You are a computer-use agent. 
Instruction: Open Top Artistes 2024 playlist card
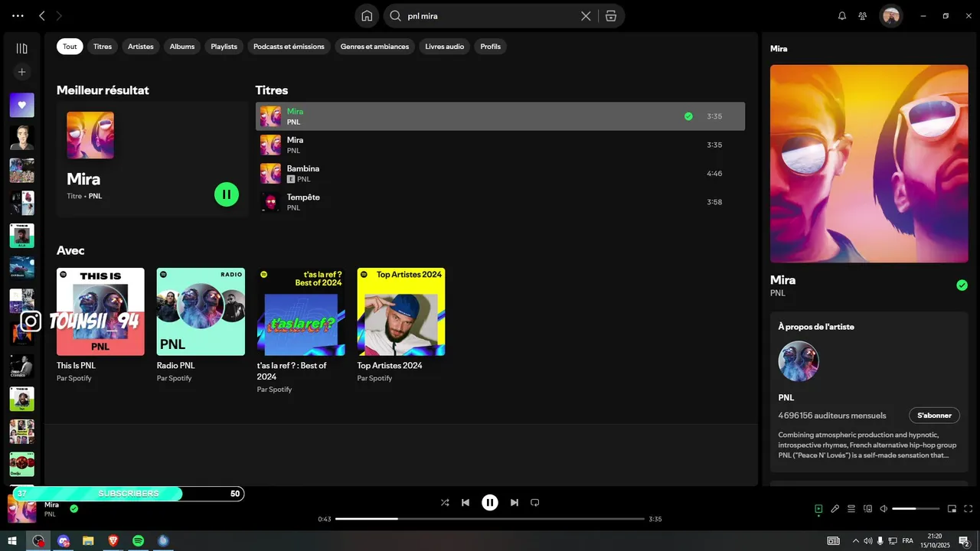point(401,325)
